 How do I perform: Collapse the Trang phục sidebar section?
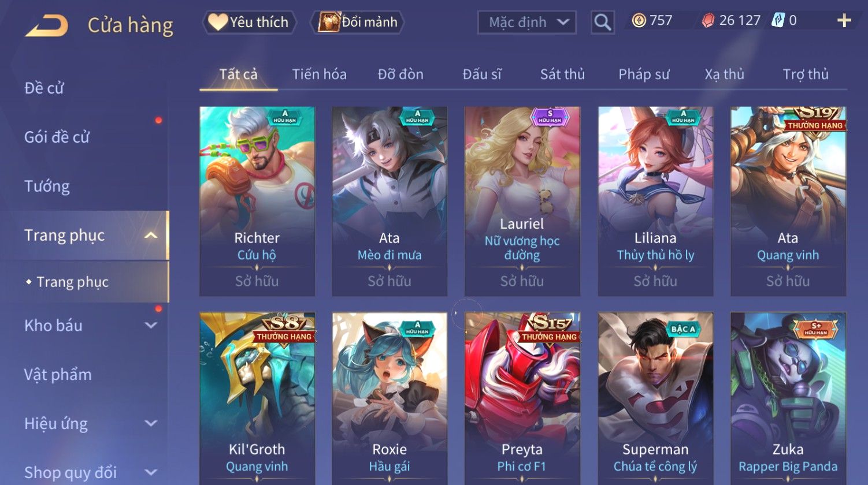151,236
